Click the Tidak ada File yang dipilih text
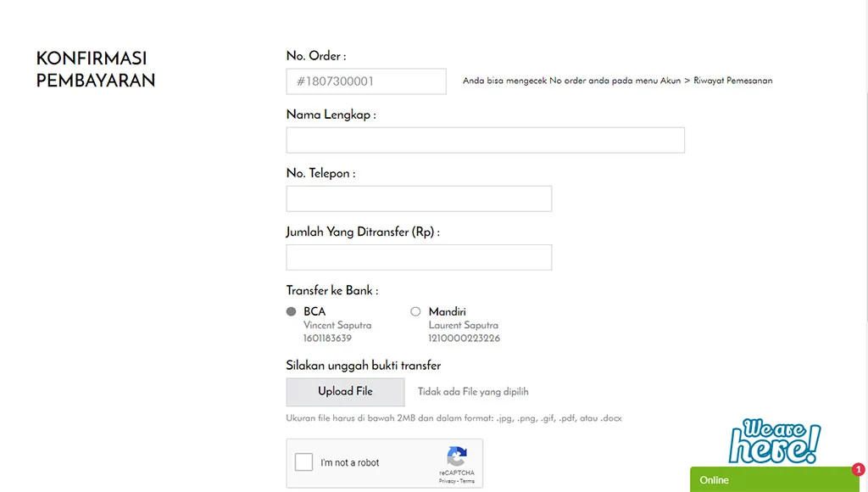The width and height of the screenshot is (868, 492). pos(473,392)
